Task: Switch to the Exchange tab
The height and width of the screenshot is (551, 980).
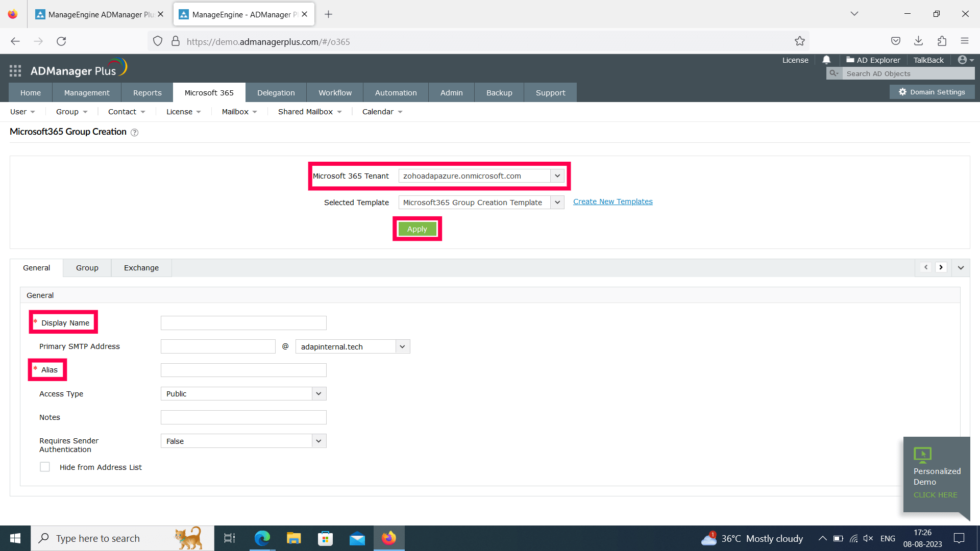Action: (x=141, y=268)
